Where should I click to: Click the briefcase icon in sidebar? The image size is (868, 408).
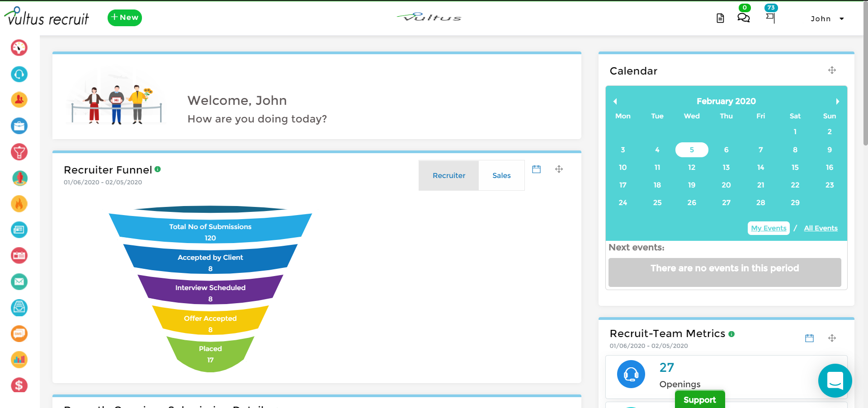(19, 126)
